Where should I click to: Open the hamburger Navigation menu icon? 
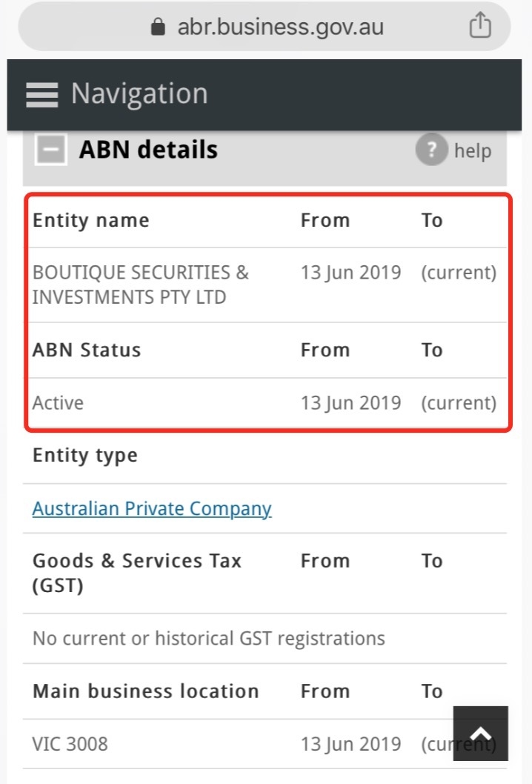click(42, 95)
